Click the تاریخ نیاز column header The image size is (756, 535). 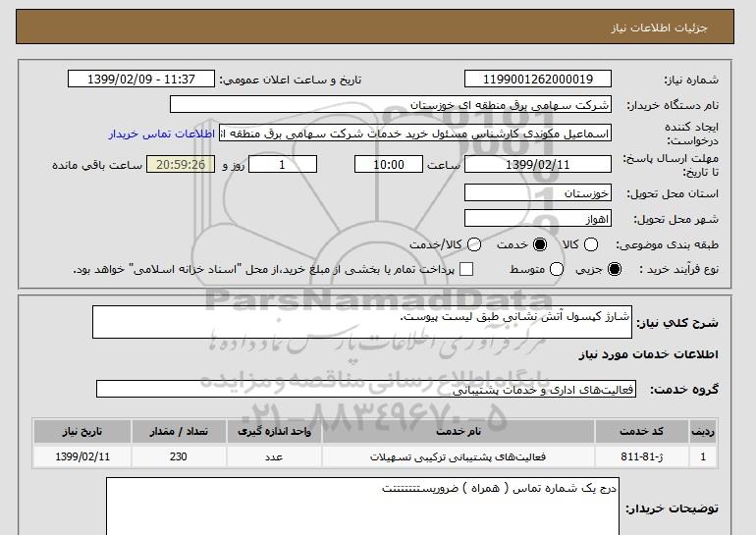point(82,431)
